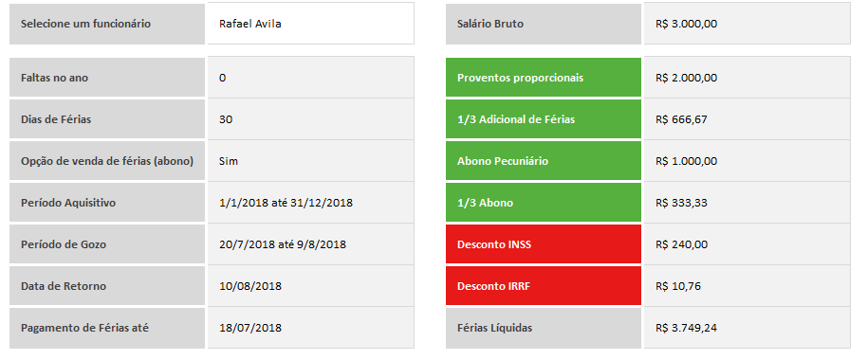Click the red Desconto INSS label
The height and width of the screenshot is (360, 868).
543,243
